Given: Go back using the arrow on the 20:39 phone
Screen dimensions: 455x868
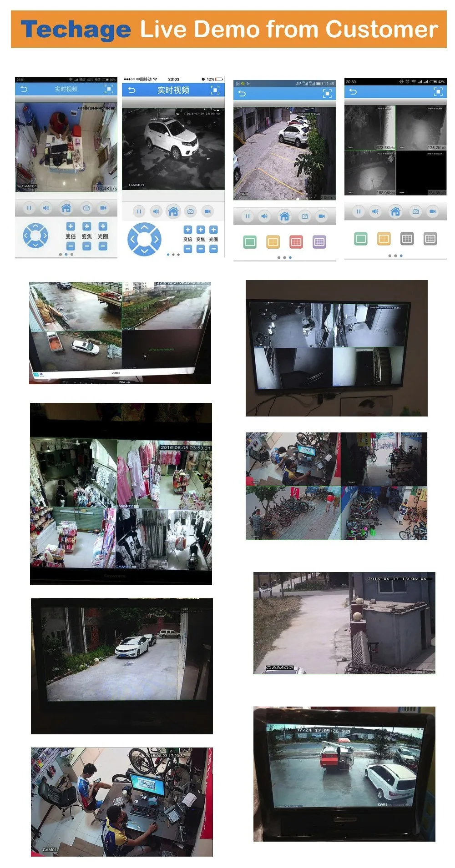Looking at the screenshot, I should point(353,92).
